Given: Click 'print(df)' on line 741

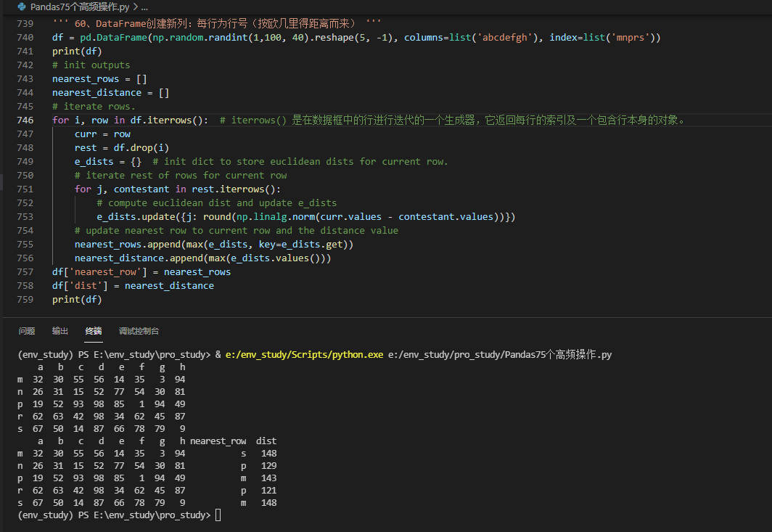Looking at the screenshot, I should (x=77, y=52).
